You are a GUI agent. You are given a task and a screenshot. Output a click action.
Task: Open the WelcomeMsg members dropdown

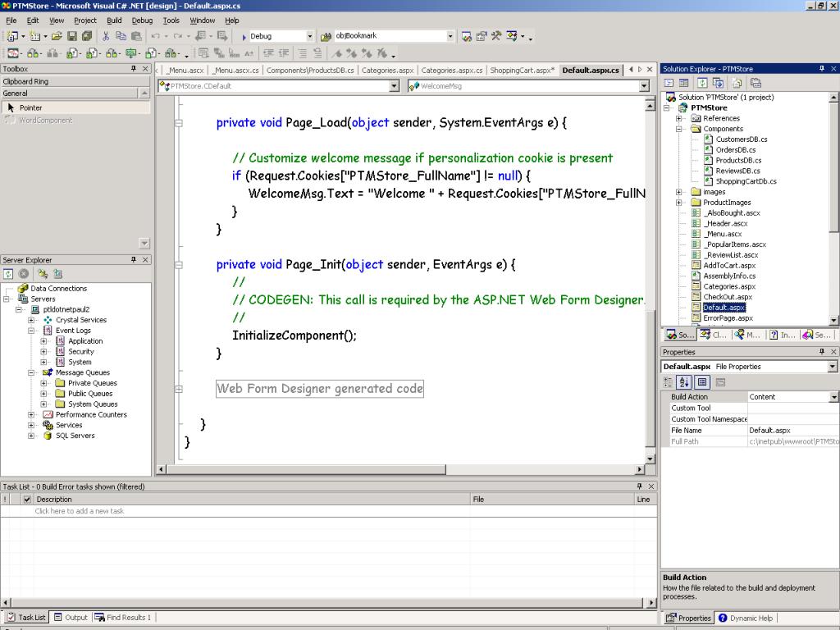pyautogui.click(x=644, y=85)
